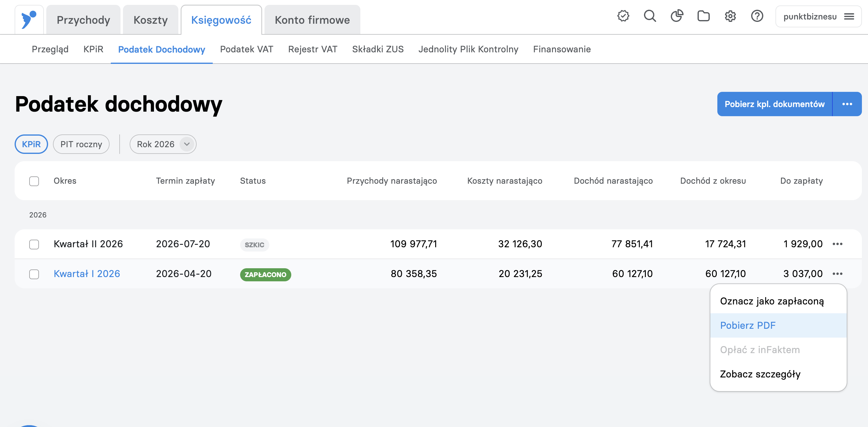This screenshot has width=868, height=427.
Task: Click the Kwartał II 2026 period name
Action: (x=88, y=244)
